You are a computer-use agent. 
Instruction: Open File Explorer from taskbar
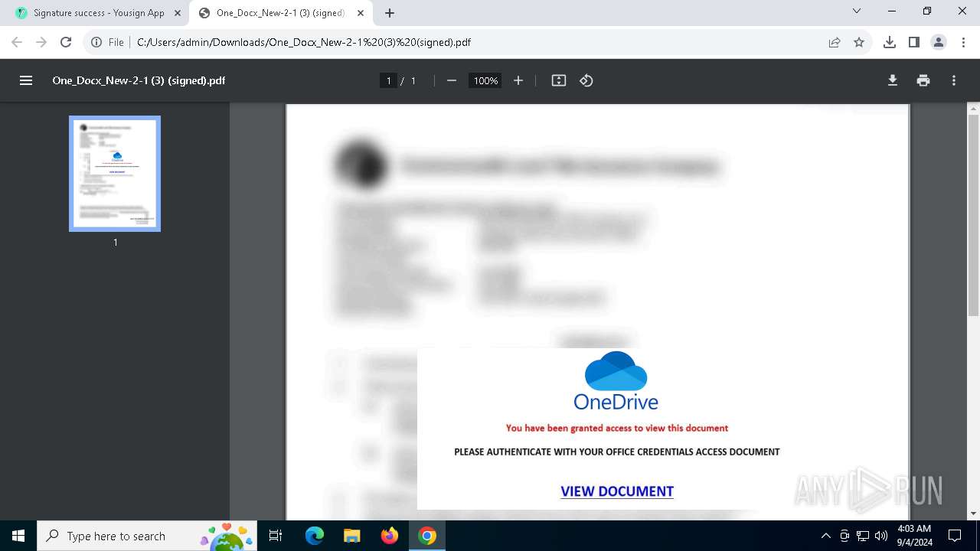[x=352, y=536]
